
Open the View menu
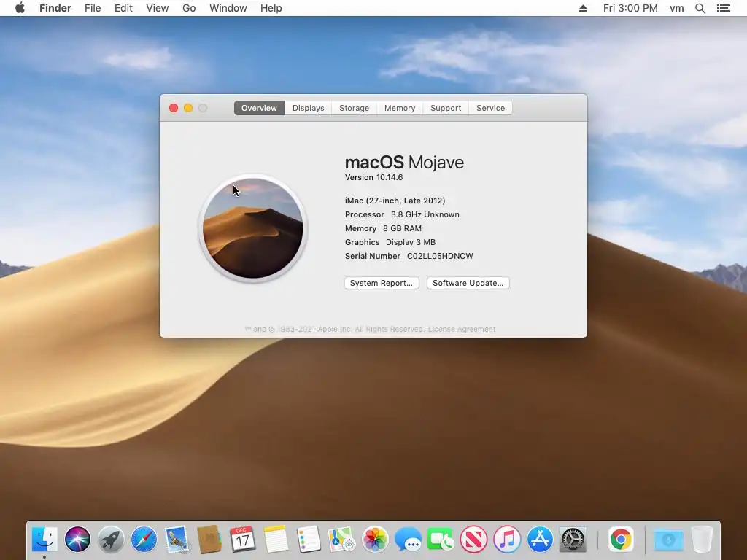point(158,8)
